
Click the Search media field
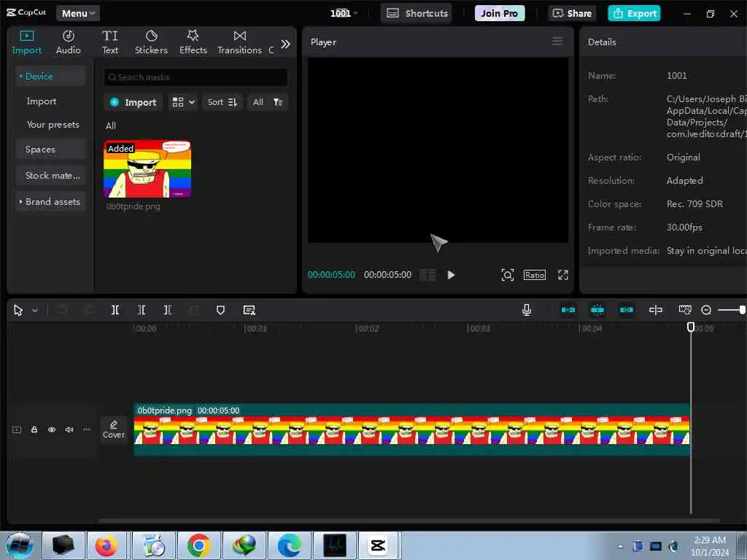coord(196,77)
